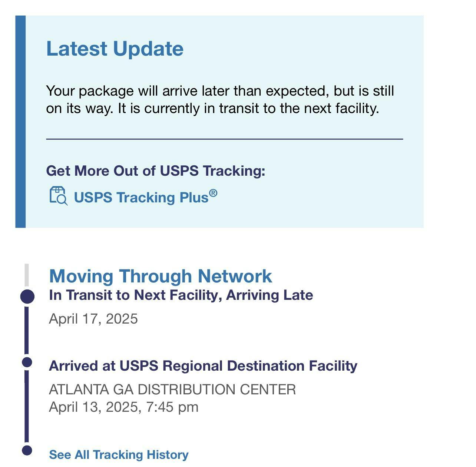476x467 pixels.
Task: Click the Get More Out of USPS Tracking label
Action: click(156, 171)
